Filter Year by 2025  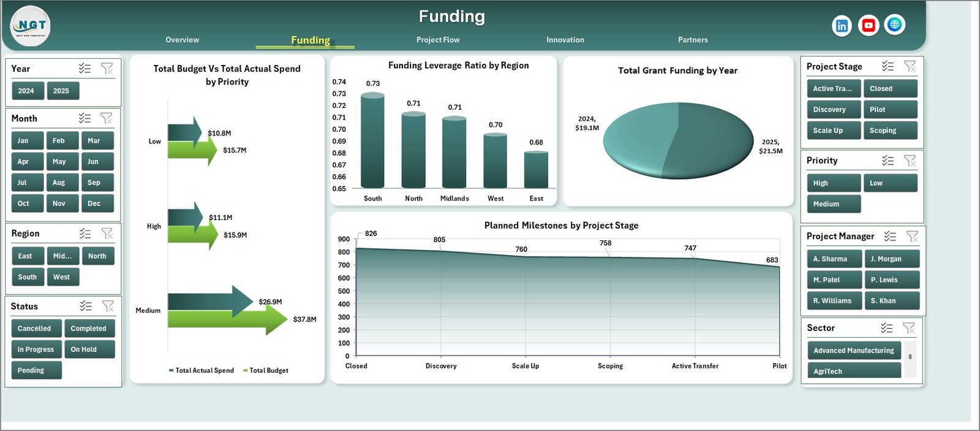coord(62,91)
